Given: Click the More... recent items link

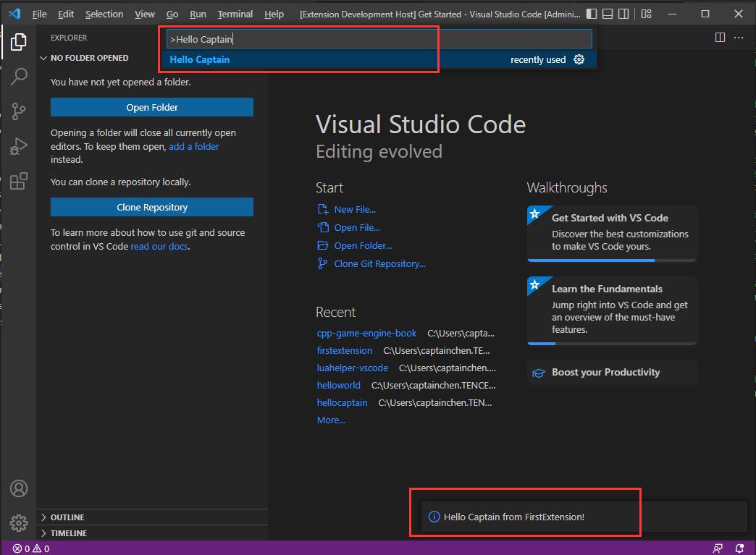Looking at the screenshot, I should pos(331,420).
